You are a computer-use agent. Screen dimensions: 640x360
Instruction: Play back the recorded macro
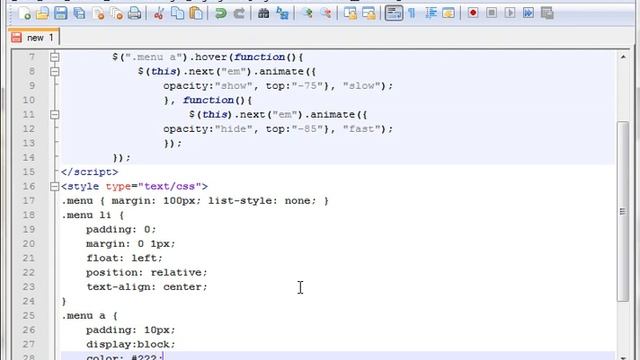pos(510,13)
